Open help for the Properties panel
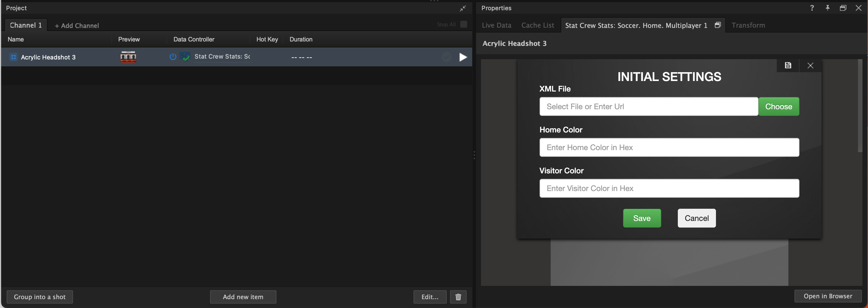Image resolution: width=868 pixels, height=308 pixels. click(x=812, y=8)
